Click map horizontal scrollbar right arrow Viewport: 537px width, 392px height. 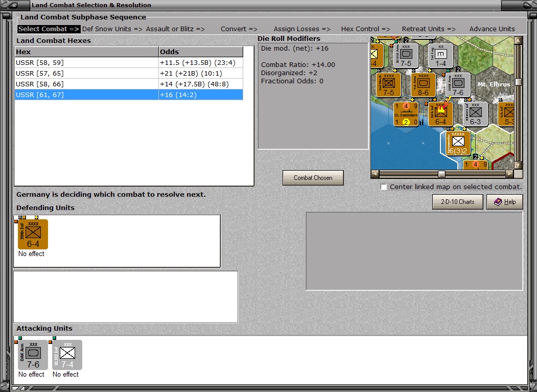click(510, 174)
